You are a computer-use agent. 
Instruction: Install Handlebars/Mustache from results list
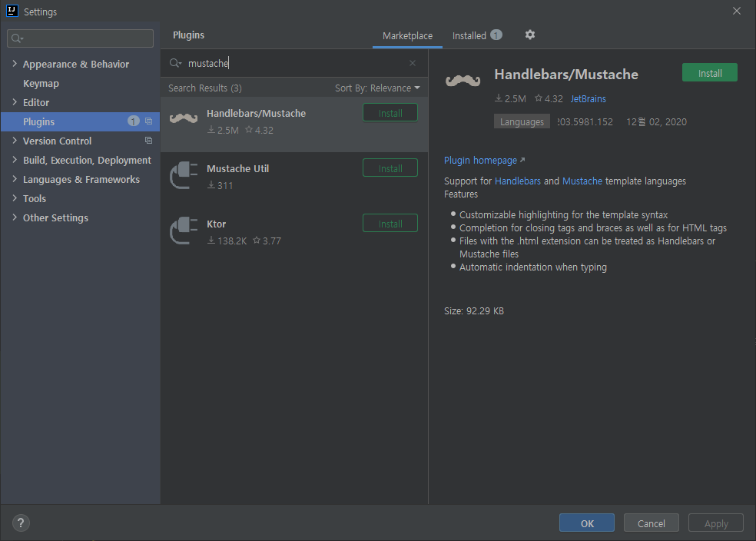click(x=390, y=113)
